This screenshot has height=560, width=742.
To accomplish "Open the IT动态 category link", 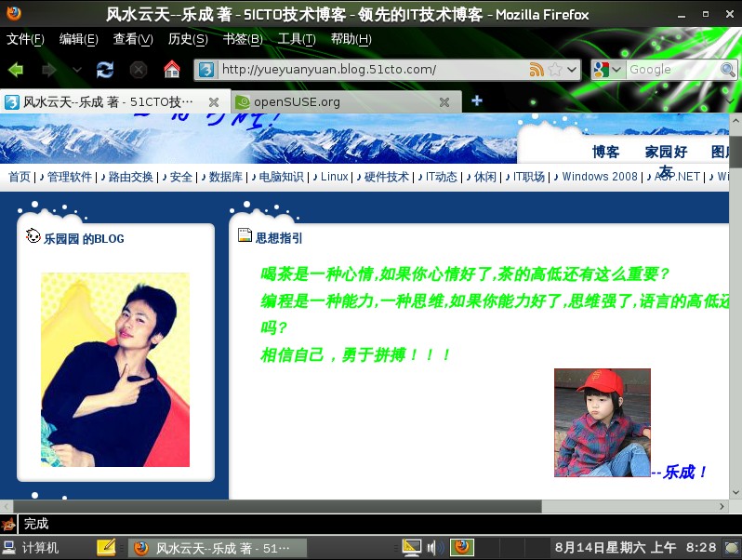I will 441,177.
